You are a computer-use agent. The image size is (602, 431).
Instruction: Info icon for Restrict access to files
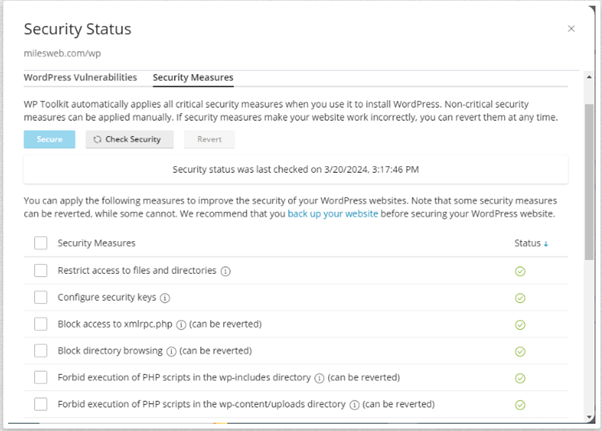(226, 271)
